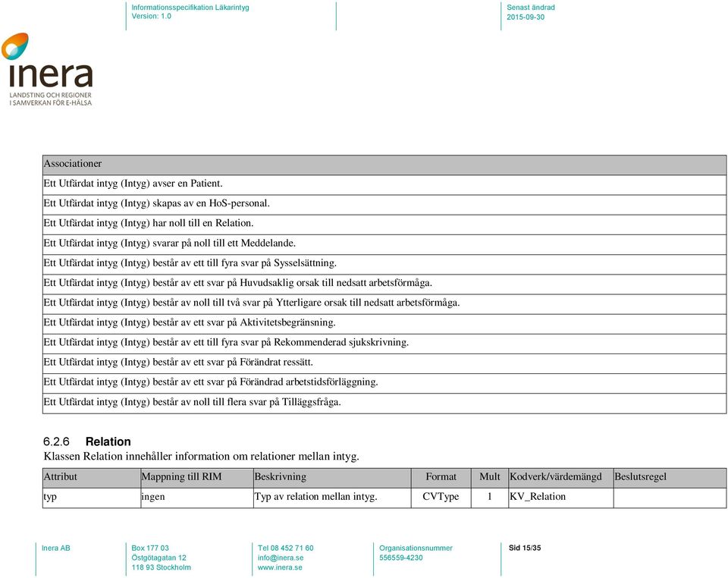Click the 'typ' attribute cell
The height and width of the screenshot is (578, 728).
click(92, 498)
